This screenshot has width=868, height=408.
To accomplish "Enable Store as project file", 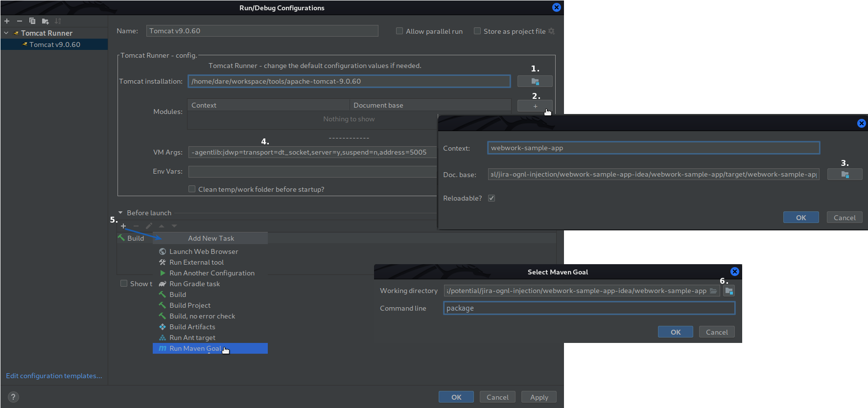I will (477, 31).
